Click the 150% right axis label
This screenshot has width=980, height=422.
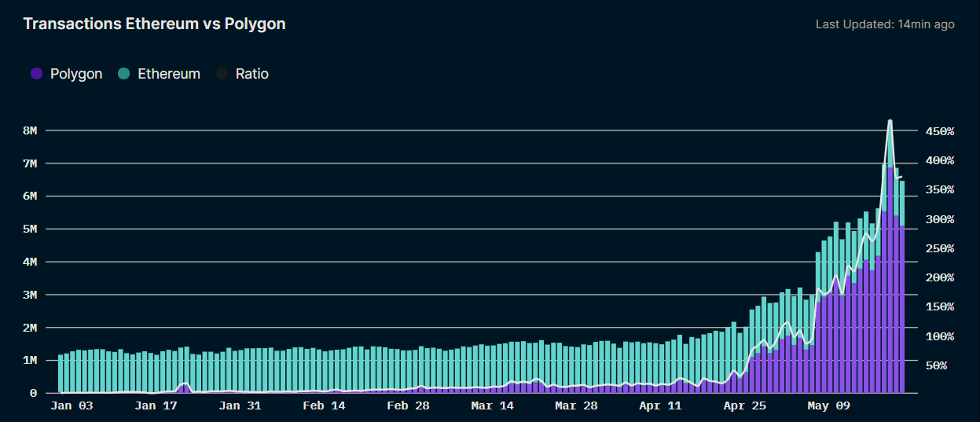(939, 306)
